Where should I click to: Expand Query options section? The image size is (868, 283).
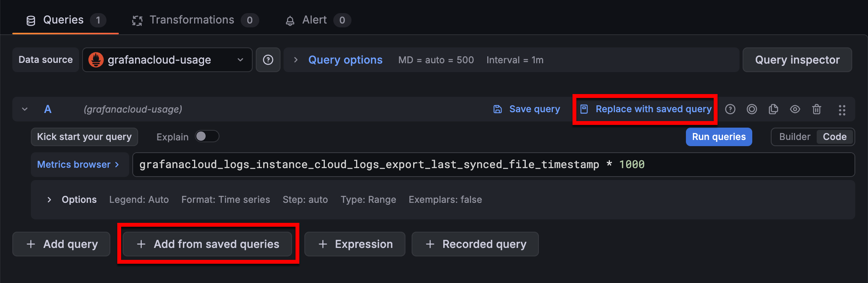pyautogui.click(x=345, y=60)
